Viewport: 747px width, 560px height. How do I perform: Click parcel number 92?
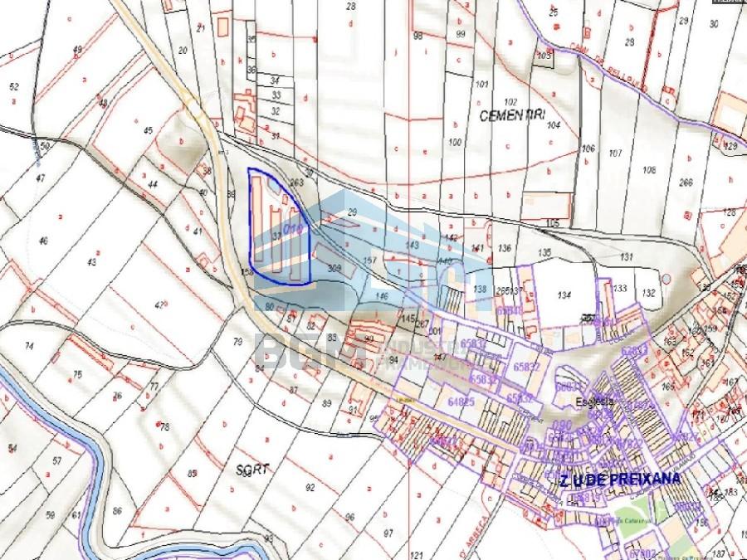[310, 487]
